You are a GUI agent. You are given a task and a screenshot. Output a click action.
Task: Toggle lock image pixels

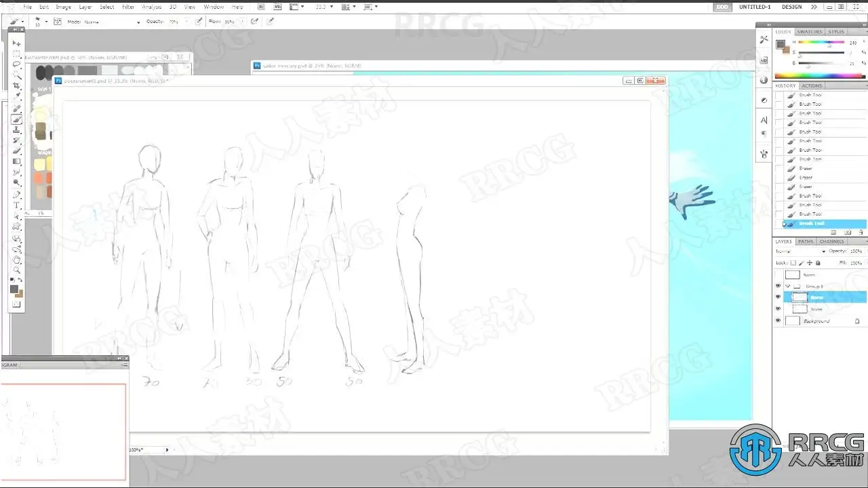coord(802,263)
